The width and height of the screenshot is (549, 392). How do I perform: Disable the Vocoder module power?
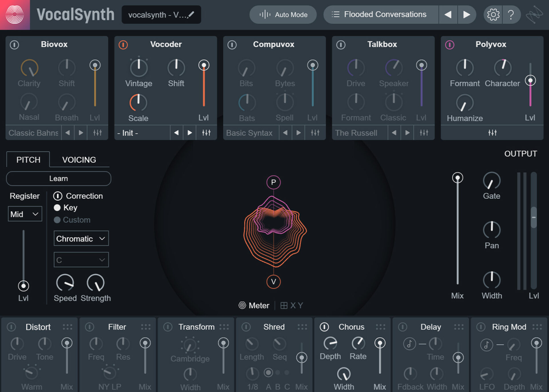coord(123,45)
